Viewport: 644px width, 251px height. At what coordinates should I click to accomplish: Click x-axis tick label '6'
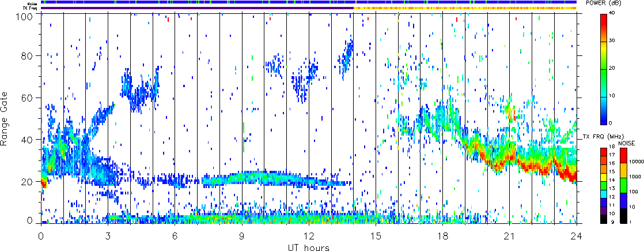pos(175,236)
